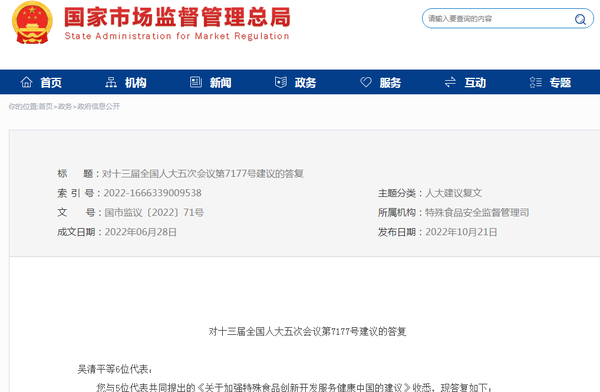The width and height of the screenshot is (600, 392).
Task: Click the search magnifier icon
Action: [x=580, y=19]
